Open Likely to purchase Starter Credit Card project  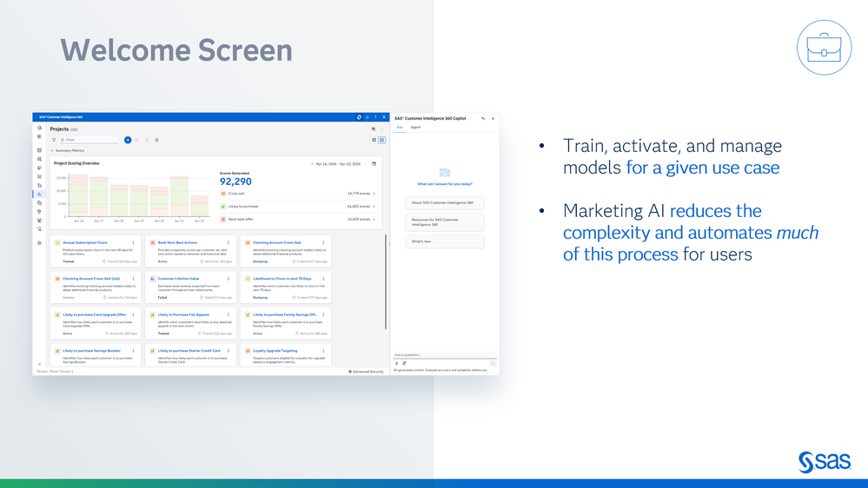pyautogui.click(x=189, y=351)
